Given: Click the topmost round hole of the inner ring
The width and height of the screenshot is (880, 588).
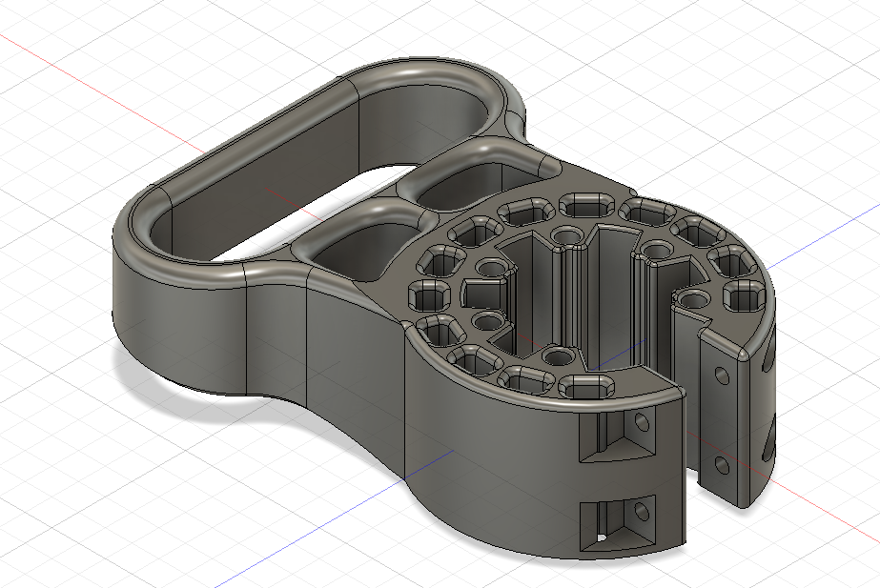Looking at the screenshot, I should click(566, 235).
